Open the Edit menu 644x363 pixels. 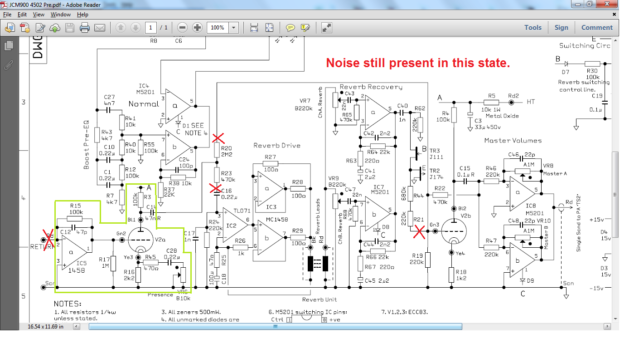pyautogui.click(x=22, y=15)
